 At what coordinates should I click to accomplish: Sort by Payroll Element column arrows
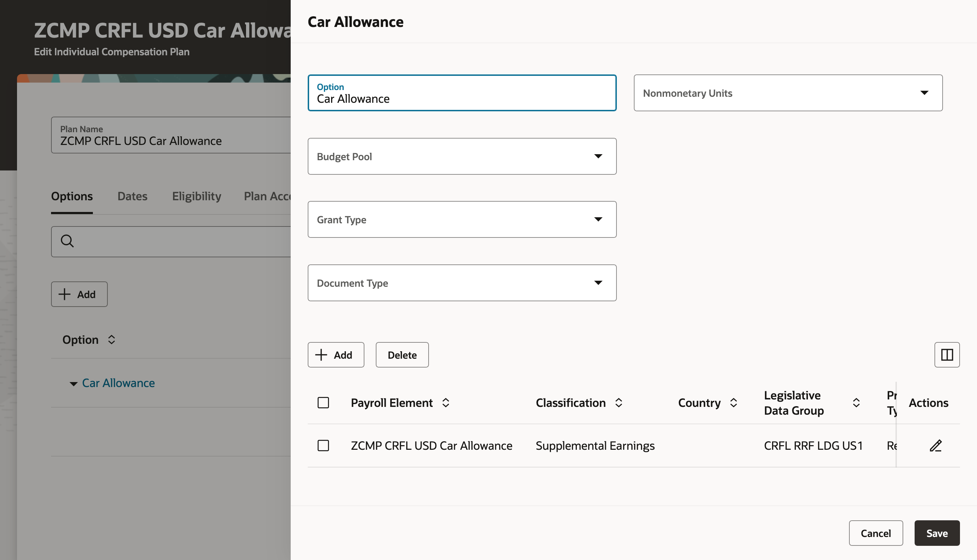click(x=445, y=403)
